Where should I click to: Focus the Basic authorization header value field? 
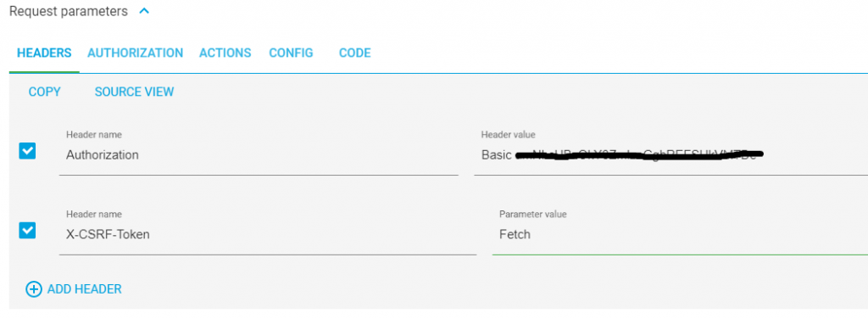671,155
